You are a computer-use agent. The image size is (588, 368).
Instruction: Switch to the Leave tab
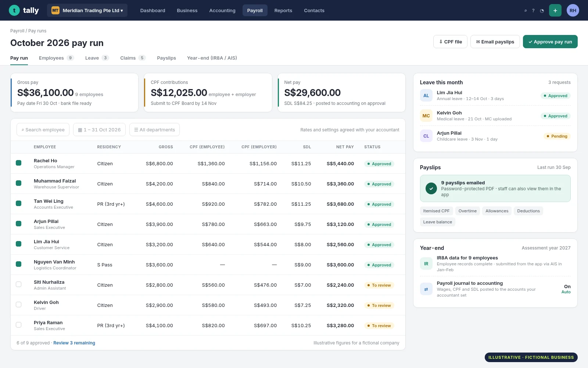tap(97, 58)
